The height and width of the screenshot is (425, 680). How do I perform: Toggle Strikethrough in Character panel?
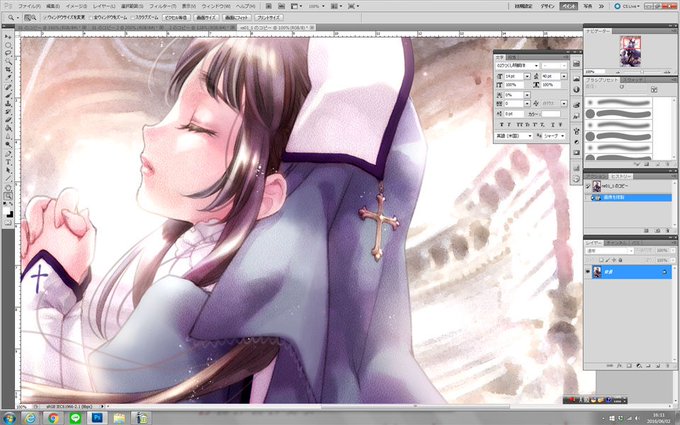[x=560, y=124]
